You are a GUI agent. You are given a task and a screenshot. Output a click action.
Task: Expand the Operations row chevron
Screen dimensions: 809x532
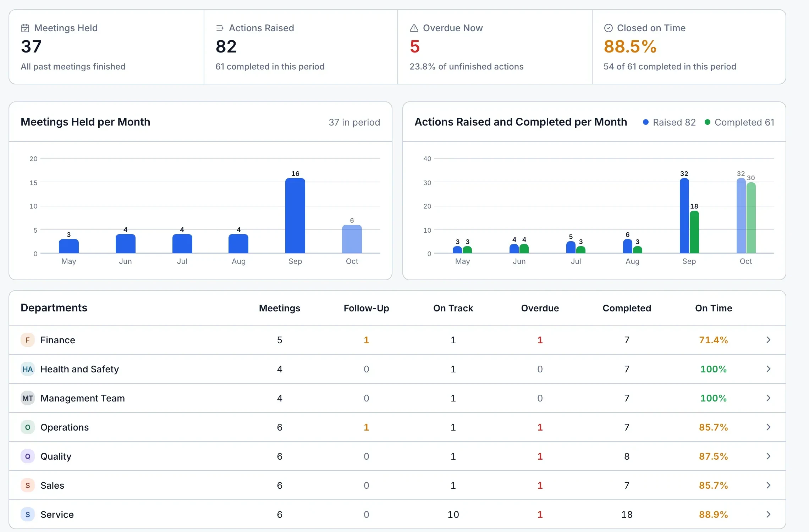coord(768,427)
